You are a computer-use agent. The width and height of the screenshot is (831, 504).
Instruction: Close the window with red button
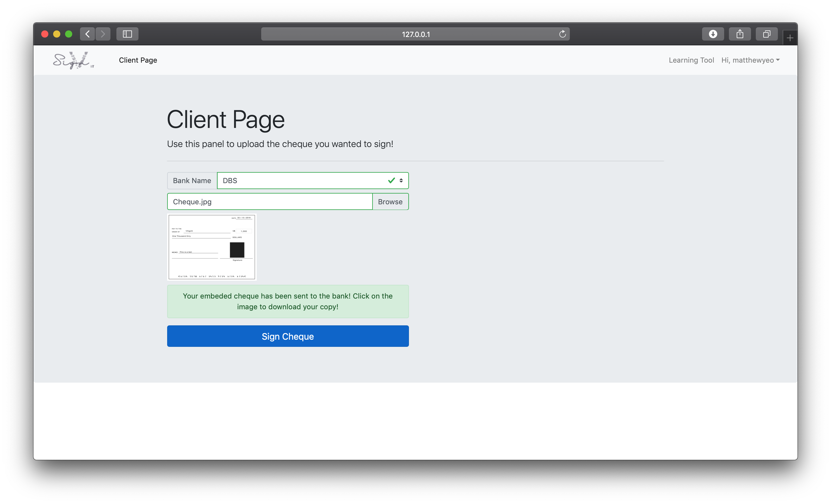pyautogui.click(x=45, y=34)
